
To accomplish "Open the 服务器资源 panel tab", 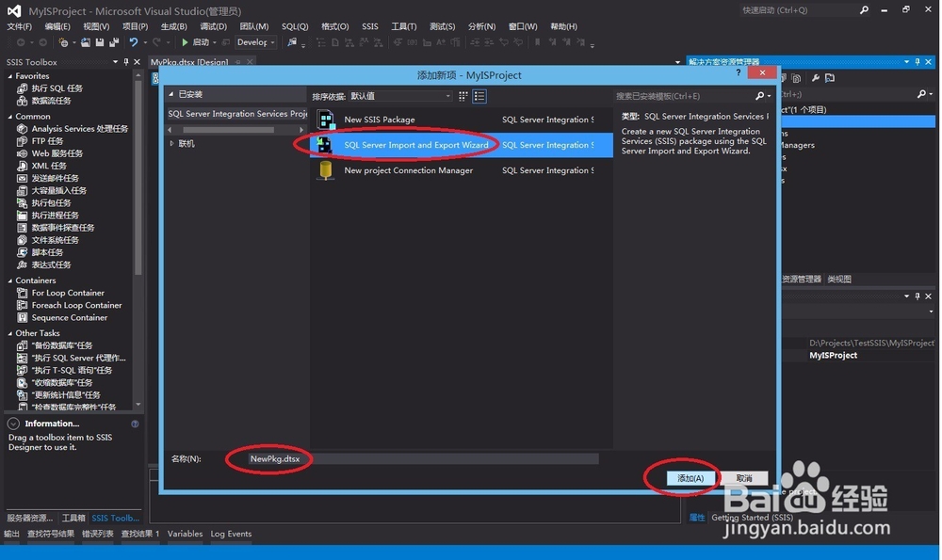I will pos(29,518).
